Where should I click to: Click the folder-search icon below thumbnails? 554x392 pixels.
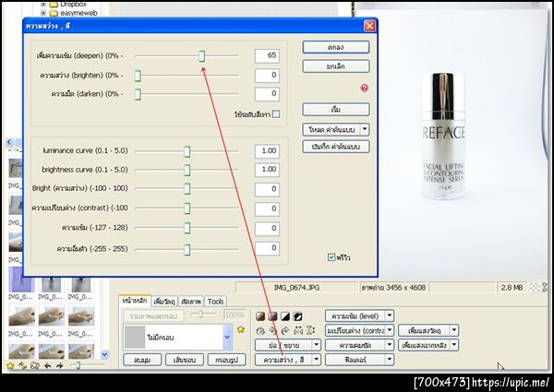tap(35, 365)
